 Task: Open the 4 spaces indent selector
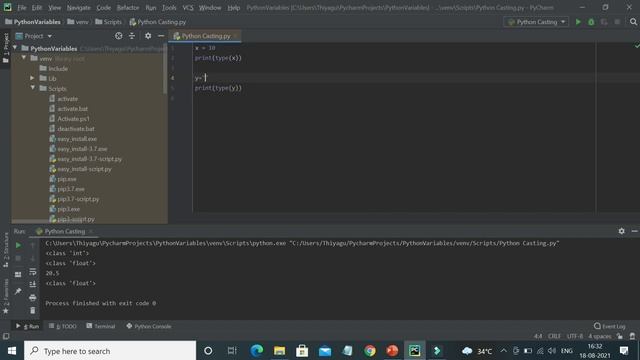tap(600, 336)
